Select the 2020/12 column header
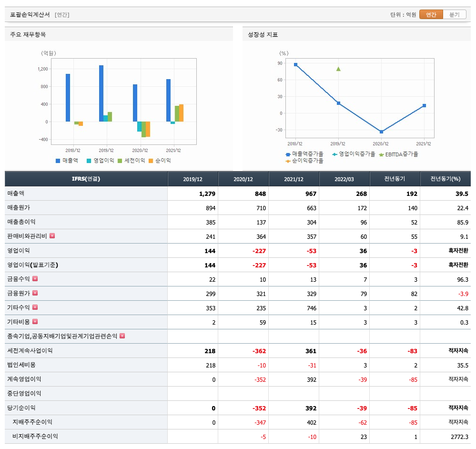Screen dimensions: 476x449 pyautogui.click(x=243, y=179)
